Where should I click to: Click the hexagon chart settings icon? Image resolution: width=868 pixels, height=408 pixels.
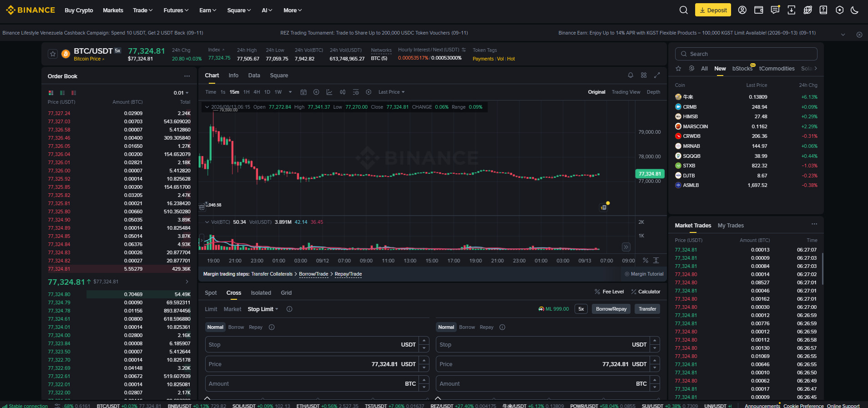(368, 92)
